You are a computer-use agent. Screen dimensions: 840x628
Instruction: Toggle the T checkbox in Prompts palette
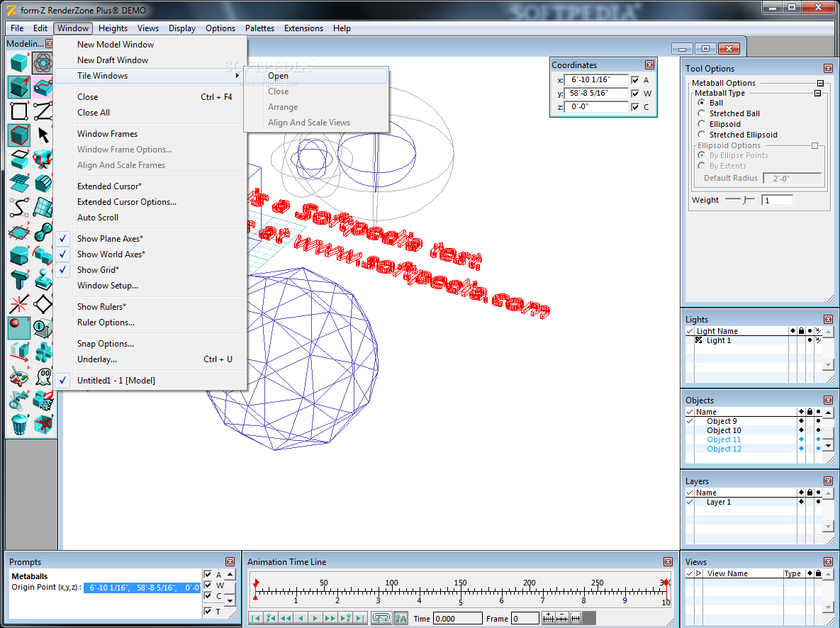pos(208,611)
